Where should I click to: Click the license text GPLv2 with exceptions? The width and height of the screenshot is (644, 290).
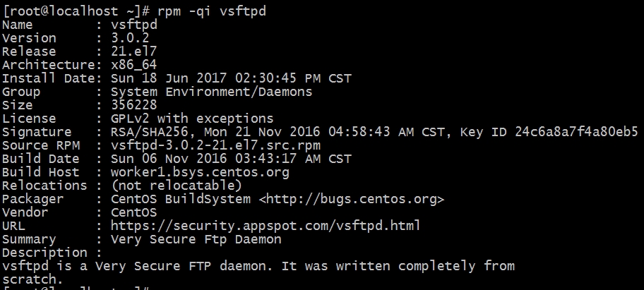coord(192,119)
